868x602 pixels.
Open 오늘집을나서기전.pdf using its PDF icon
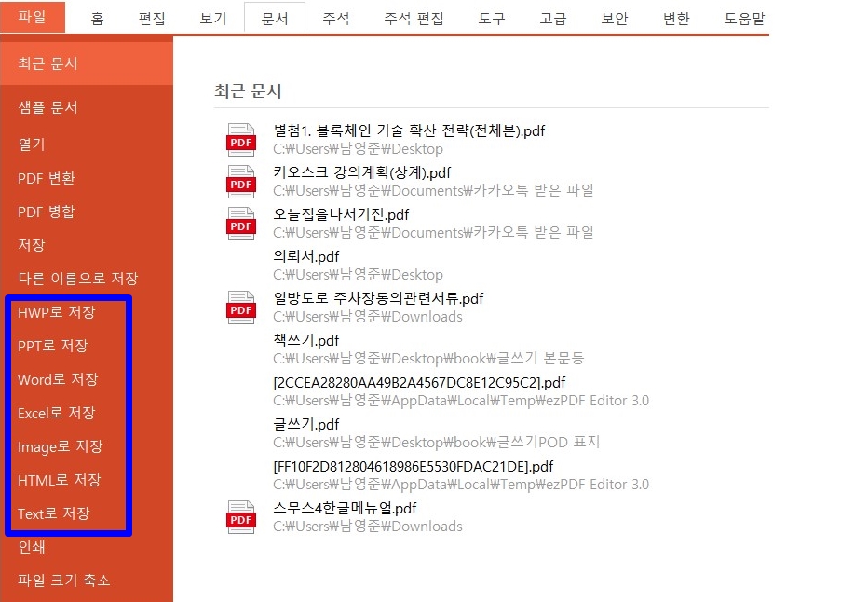coord(240,224)
